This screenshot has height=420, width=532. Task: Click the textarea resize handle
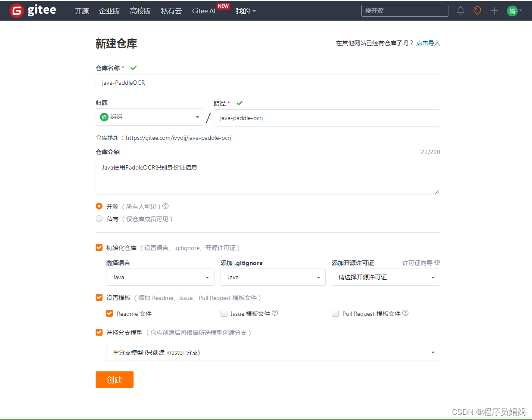(437, 192)
